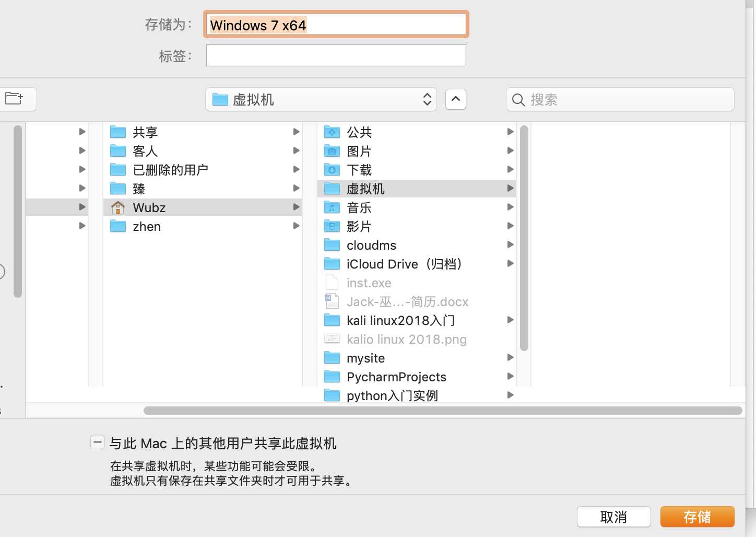Image resolution: width=756 pixels, height=537 pixels.
Task: Expand the 客人 folder arrow
Action: (296, 150)
